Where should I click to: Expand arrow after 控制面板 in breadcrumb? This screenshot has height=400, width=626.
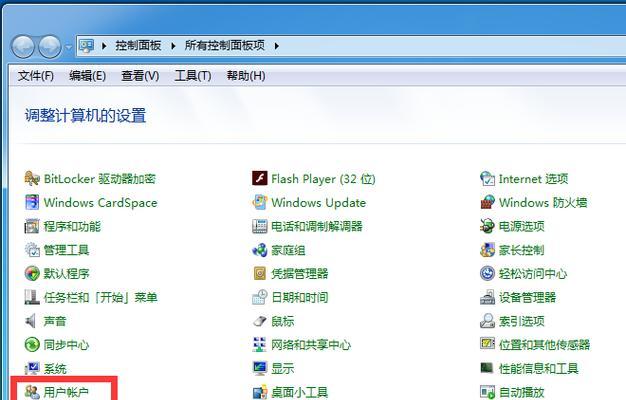click(x=173, y=46)
